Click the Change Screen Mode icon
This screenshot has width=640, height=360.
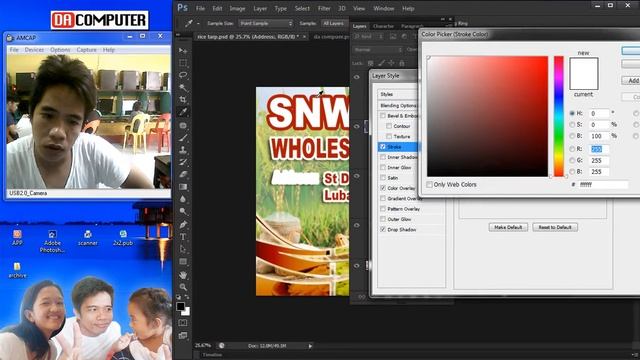pyautogui.click(x=183, y=336)
